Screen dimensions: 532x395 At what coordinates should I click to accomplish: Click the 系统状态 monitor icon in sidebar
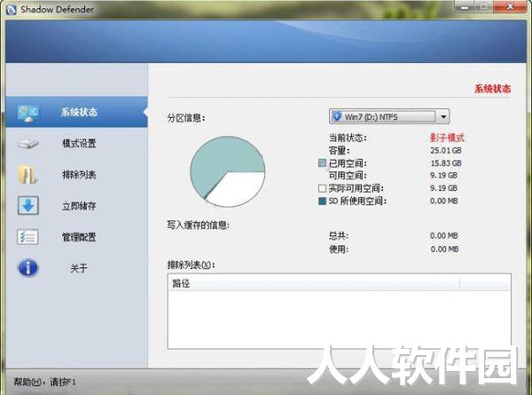(28, 113)
